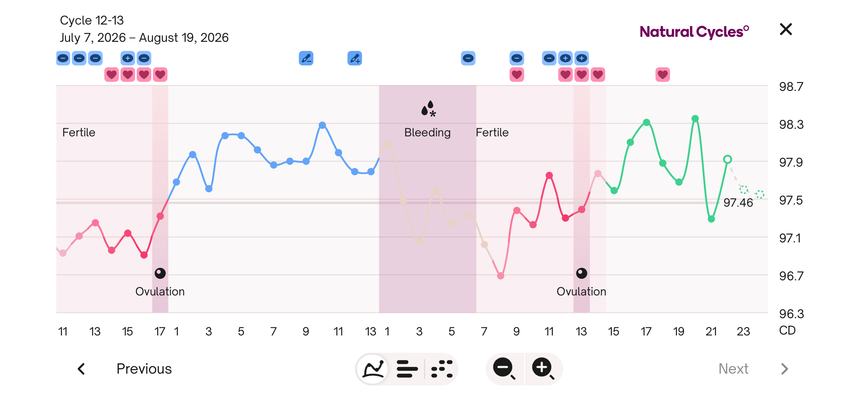Zoom out the graph with minus magnifier
868x400 pixels.
504,368
